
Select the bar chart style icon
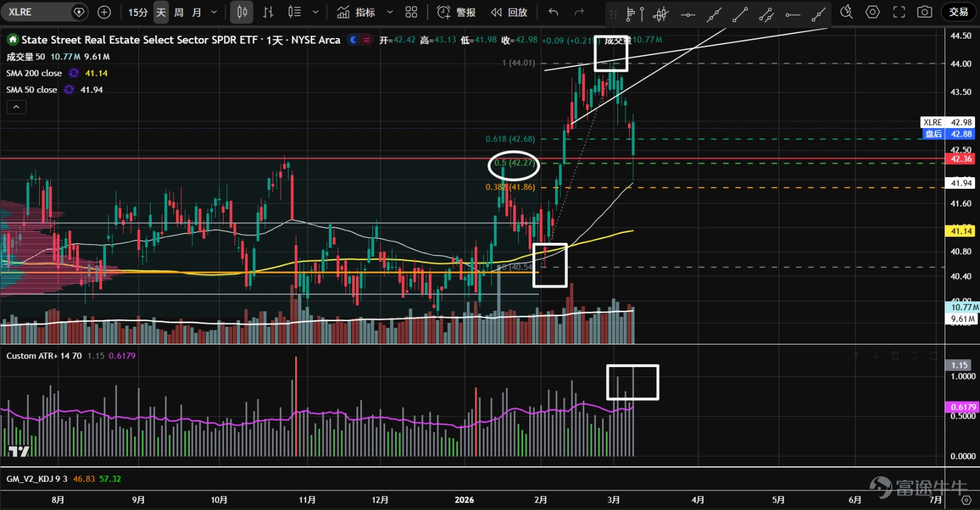pyautogui.click(x=268, y=12)
